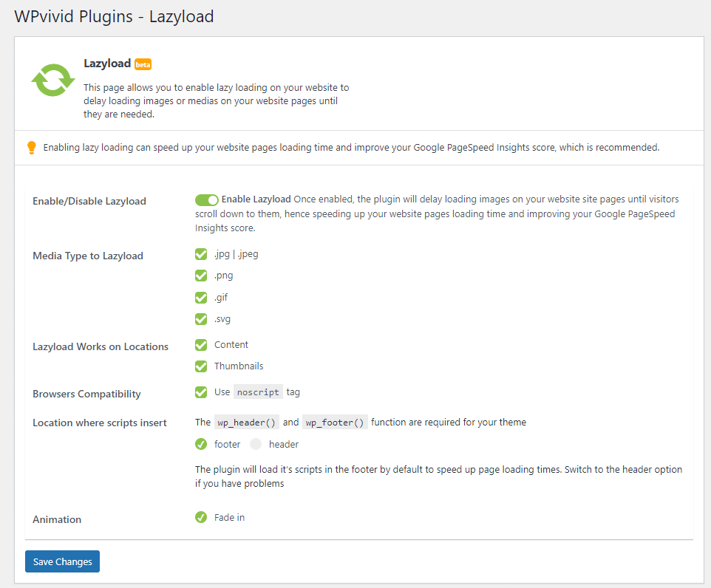
Task: Click the 'Lazyload Works on Locations' label
Action: coord(101,346)
